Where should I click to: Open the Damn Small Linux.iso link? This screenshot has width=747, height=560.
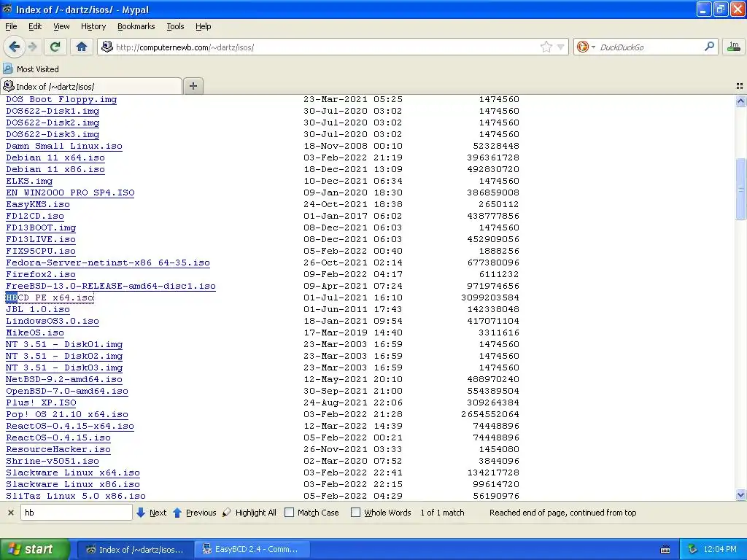(x=64, y=146)
